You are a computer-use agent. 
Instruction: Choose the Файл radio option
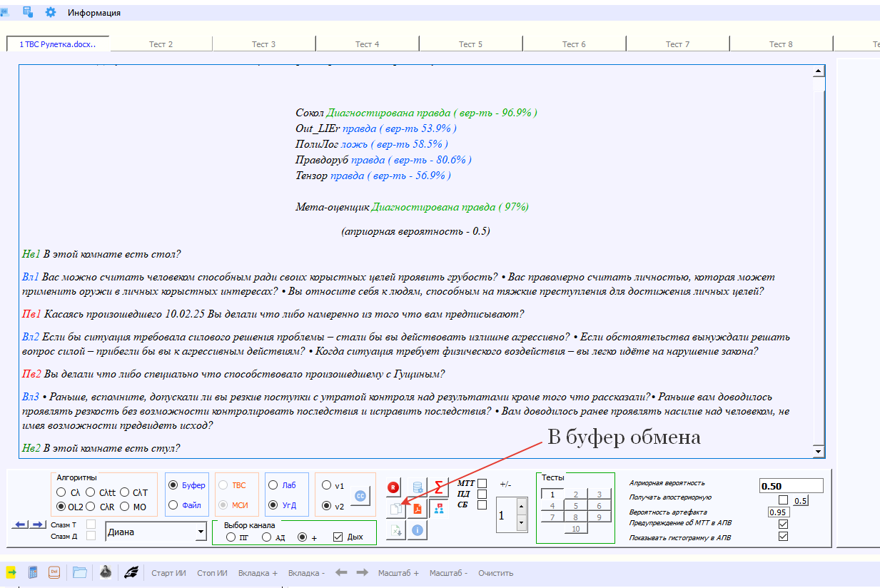click(173, 505)
